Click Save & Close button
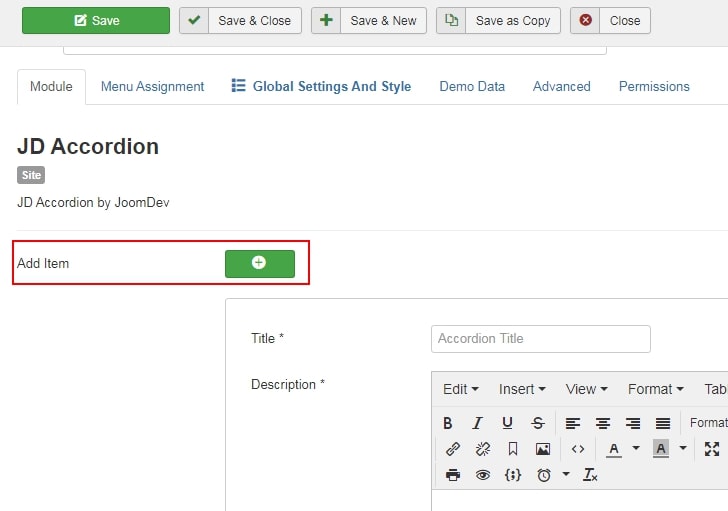Image resolution: width=728 pixels, height=511 pixels. click(240, 20)
